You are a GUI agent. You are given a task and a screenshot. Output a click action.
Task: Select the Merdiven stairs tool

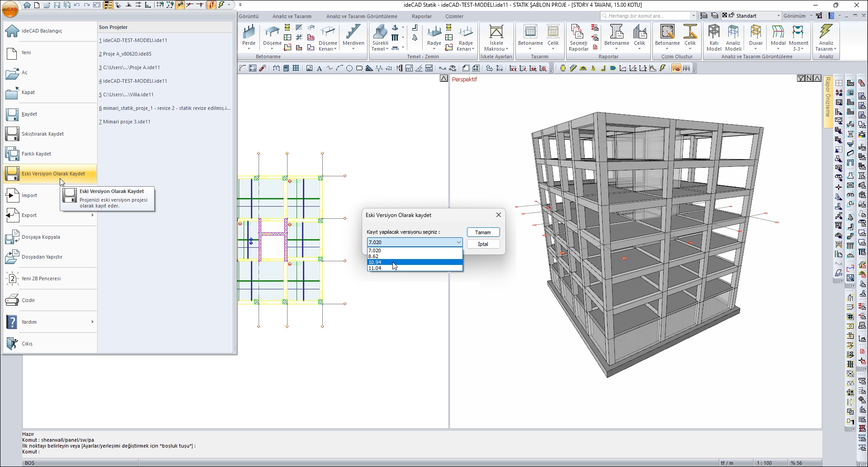coord(353,33)
